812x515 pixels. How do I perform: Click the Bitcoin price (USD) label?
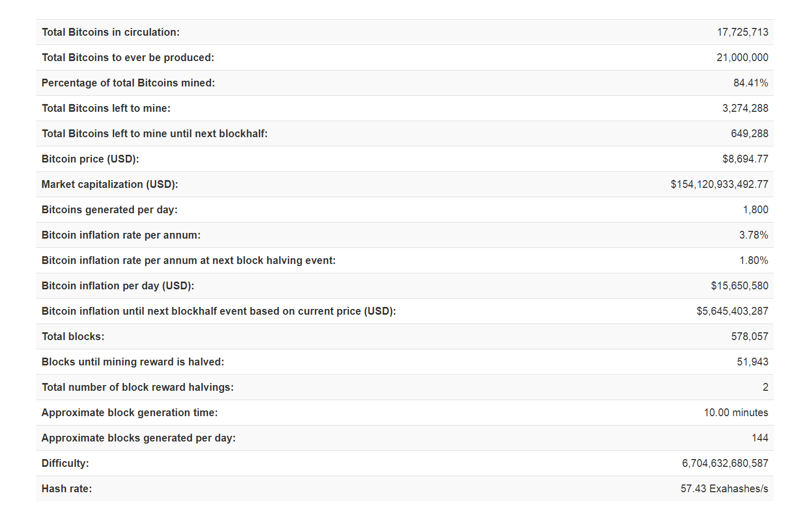[90, 159]
